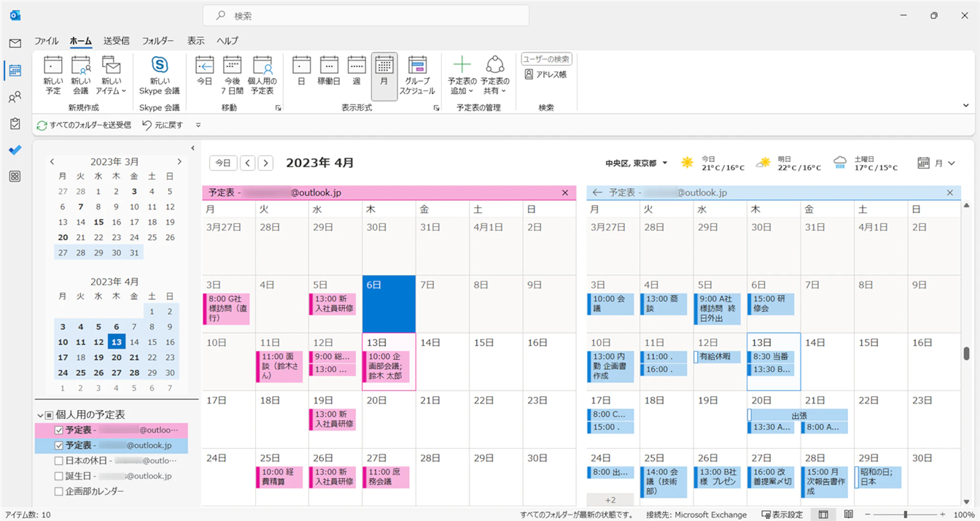Open the People contacts icon in the sidebar
The width and height of the screenshot is (980, 521).
point(15,97)
